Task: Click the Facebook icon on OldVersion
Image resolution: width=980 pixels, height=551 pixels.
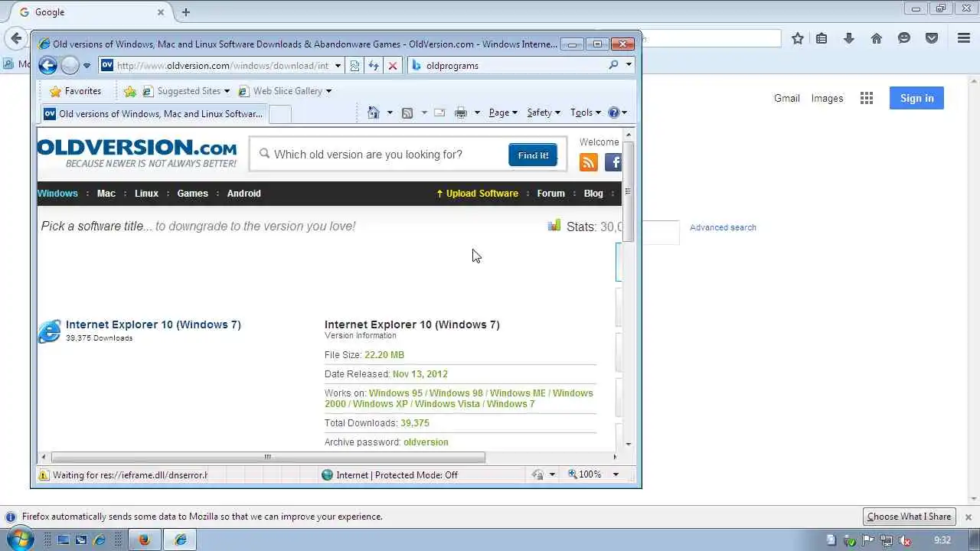Action: coord(613,162)
